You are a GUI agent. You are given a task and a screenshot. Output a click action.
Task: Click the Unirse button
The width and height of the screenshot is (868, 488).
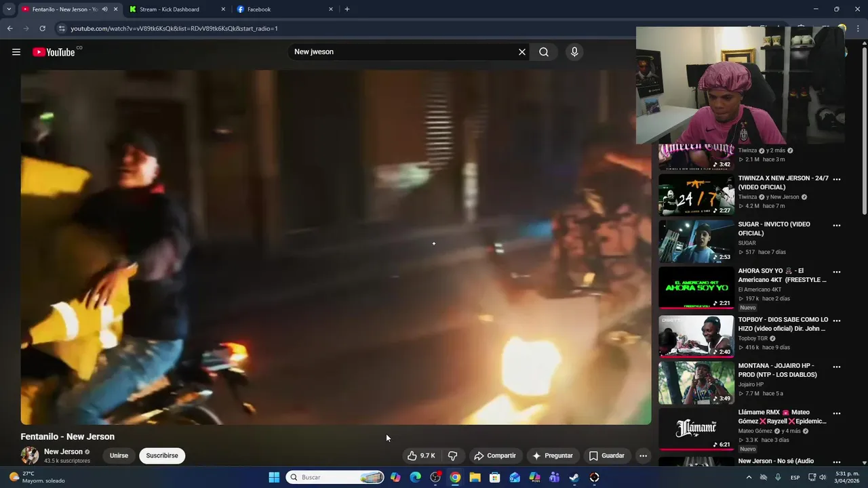119,455
